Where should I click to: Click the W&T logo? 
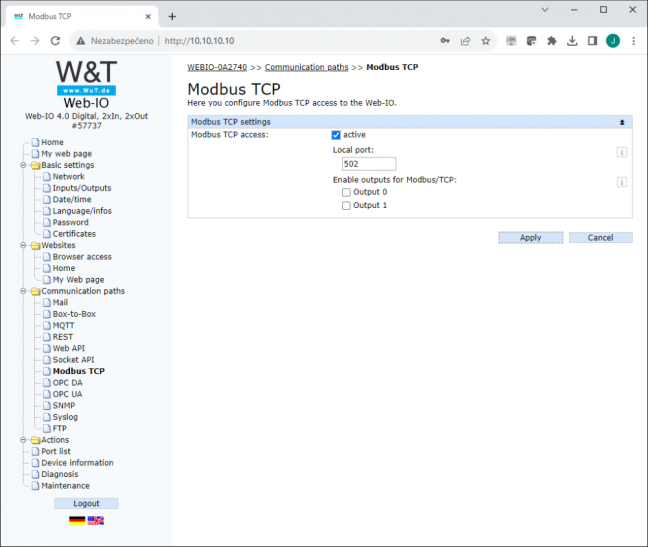coord(86,77)
